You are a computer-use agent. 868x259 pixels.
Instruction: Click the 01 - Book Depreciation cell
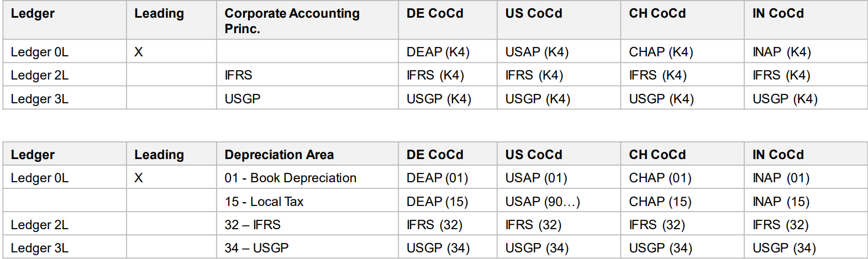307,178
